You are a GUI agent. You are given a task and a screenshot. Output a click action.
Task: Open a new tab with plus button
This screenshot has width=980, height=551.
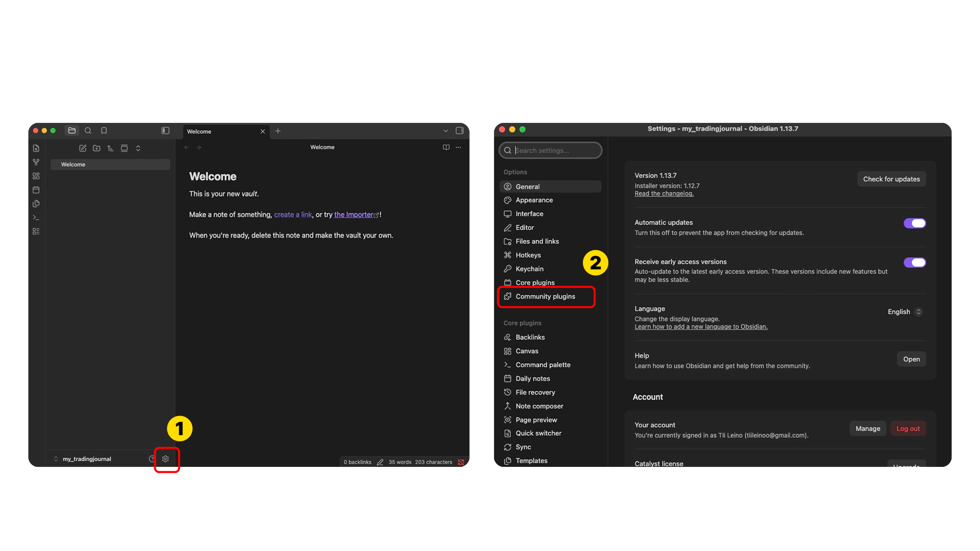tap(278, 131)
